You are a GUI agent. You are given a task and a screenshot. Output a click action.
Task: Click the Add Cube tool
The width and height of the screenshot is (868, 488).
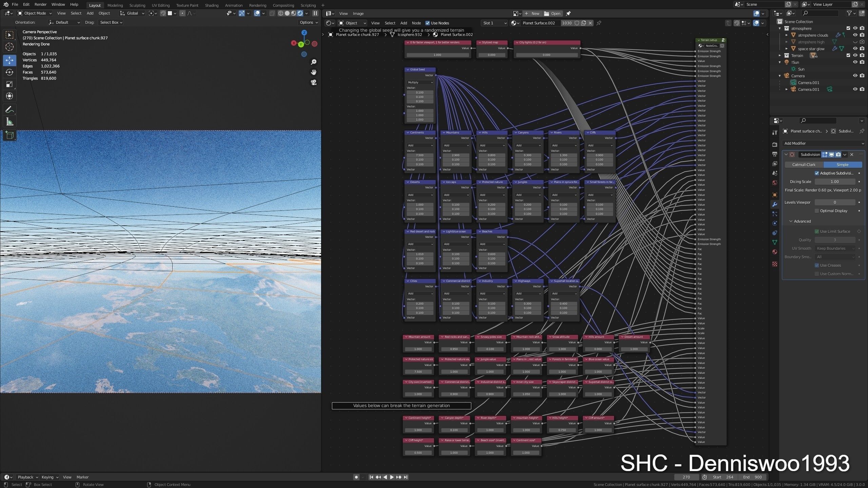click(9, 135)
